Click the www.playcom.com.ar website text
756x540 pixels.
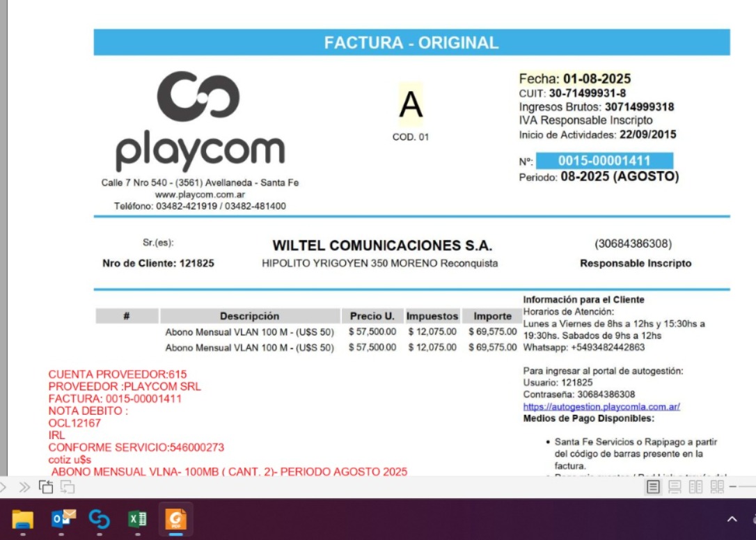pos(200,195)
